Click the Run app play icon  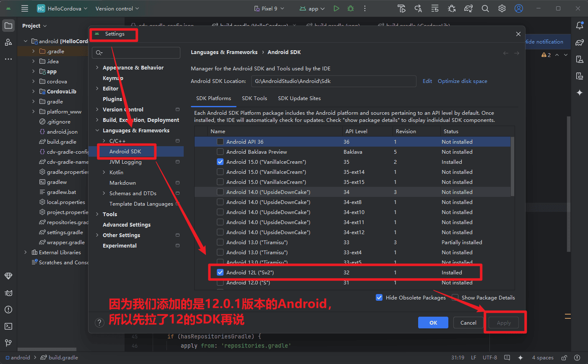point(336,8)
